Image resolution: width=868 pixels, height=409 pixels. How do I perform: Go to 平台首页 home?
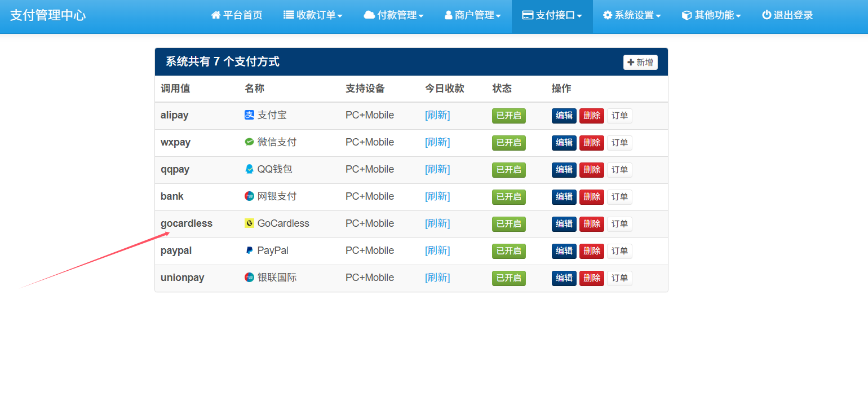point(237,15)
